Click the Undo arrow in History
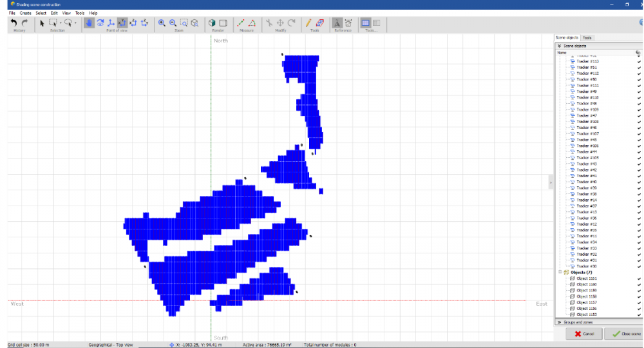Viewport: 644px width, 348px height. (x=14, y=23)
